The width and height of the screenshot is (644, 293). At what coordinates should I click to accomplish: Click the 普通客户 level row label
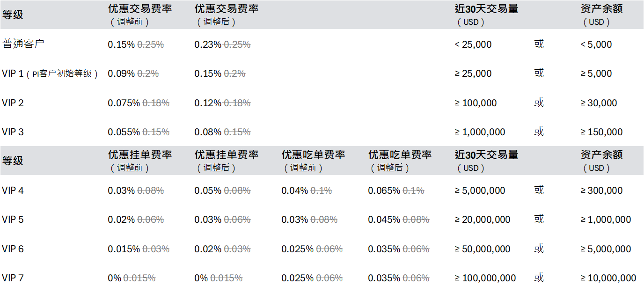pyautogui.click(x=23, y=44)
